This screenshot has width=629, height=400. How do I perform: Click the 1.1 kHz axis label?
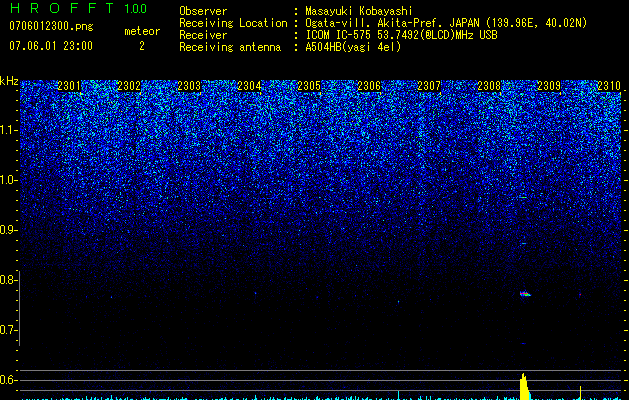click(9, 130)
